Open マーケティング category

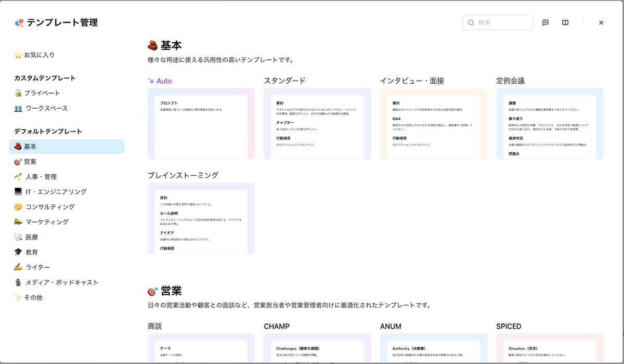(x=67, y=222)
